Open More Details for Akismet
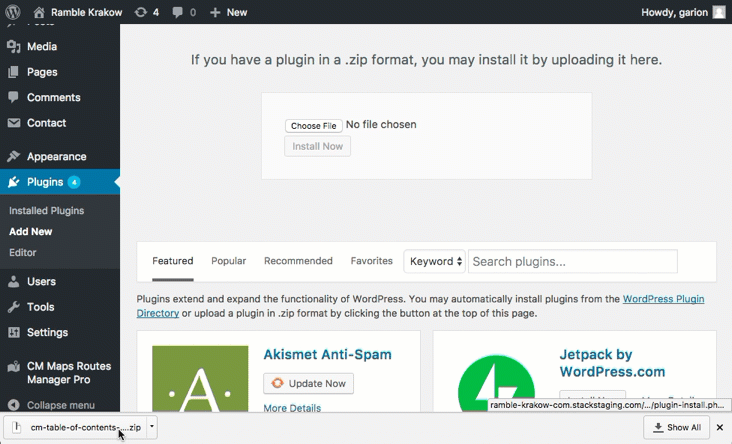The height and width of the screenshot is (444, 732). click(x=292, y=408)
